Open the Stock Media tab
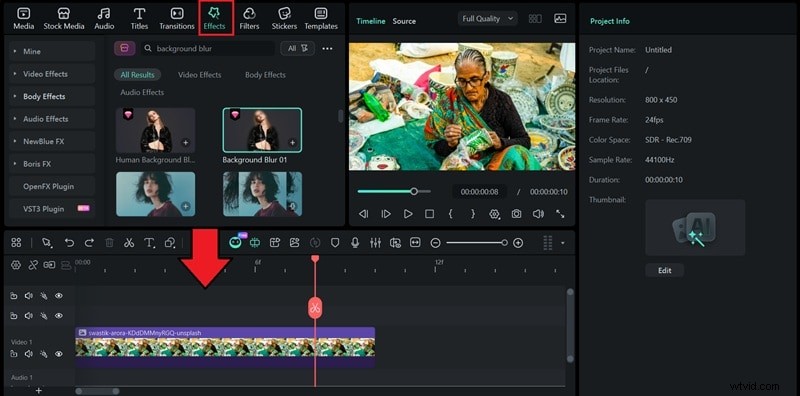The image size is (800, 396). pyautogui.click(x=64, y=19)
